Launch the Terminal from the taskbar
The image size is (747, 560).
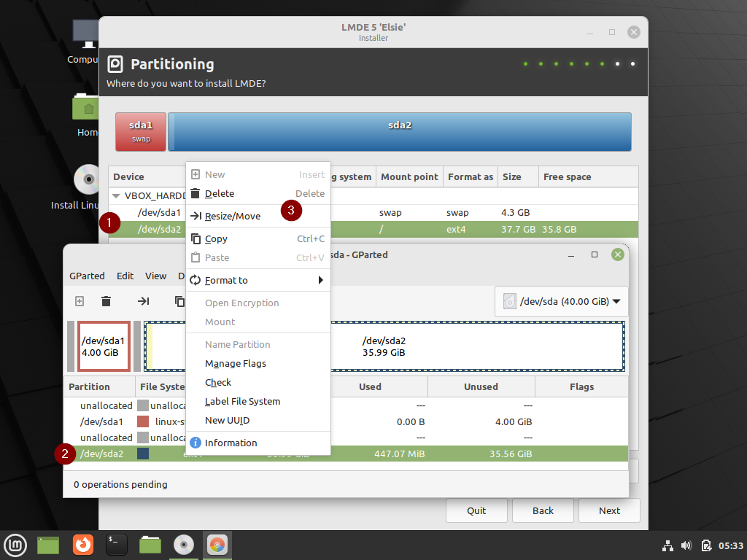pos(116,545)
